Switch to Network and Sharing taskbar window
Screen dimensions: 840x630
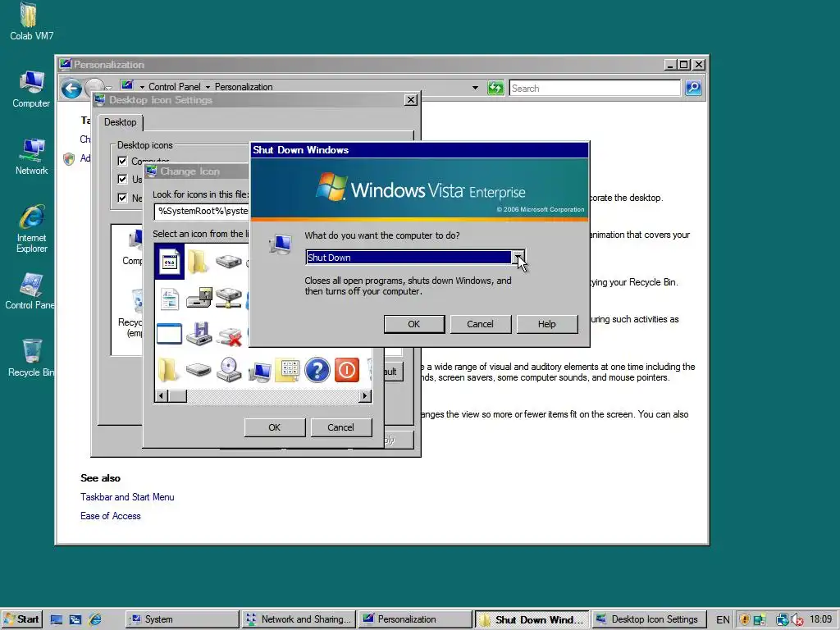coord(299,619)
